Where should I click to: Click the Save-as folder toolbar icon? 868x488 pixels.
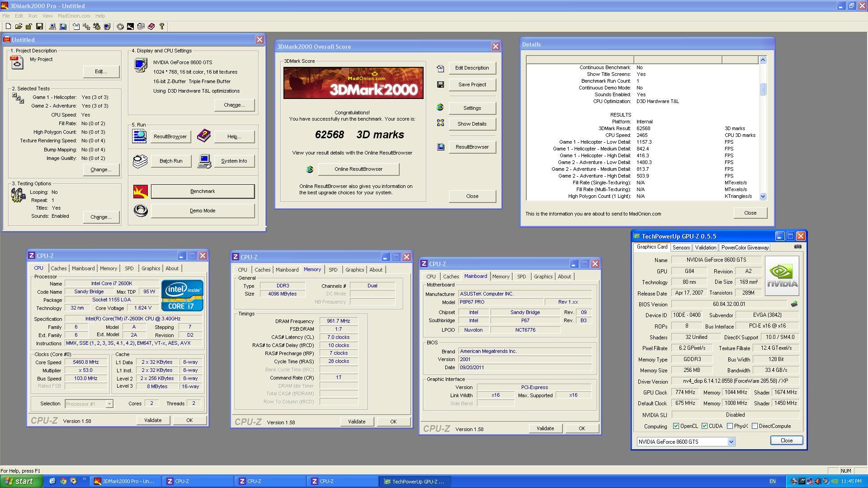click(29, 27)
